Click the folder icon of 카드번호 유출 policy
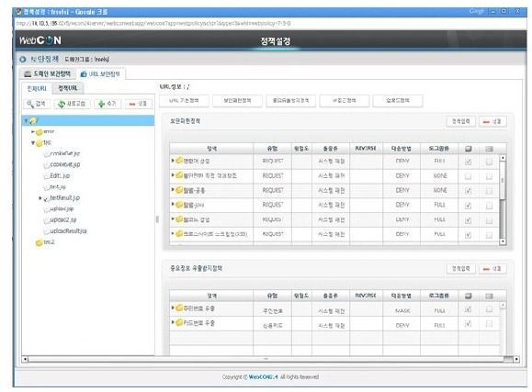Screen dimensions: 532x392 179,322
